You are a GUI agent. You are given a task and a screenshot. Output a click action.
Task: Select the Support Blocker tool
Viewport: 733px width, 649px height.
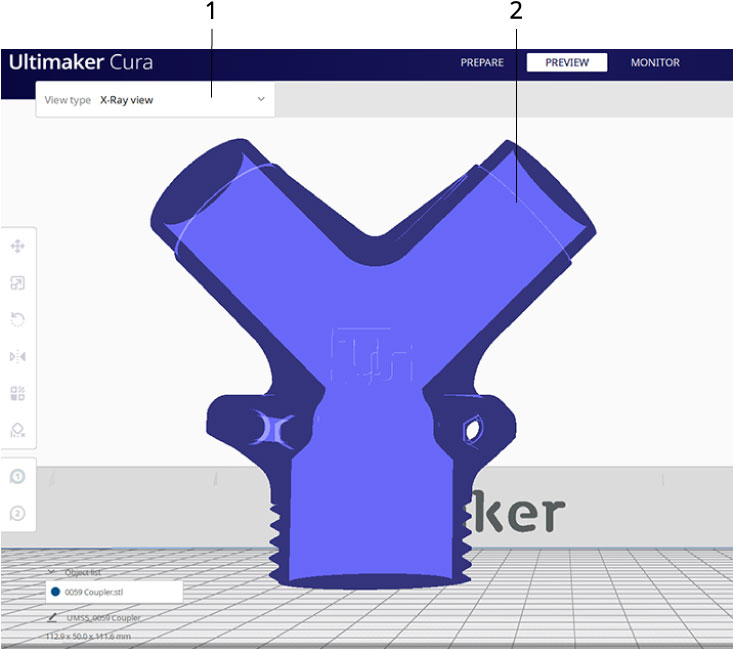(x=17, y=430)
